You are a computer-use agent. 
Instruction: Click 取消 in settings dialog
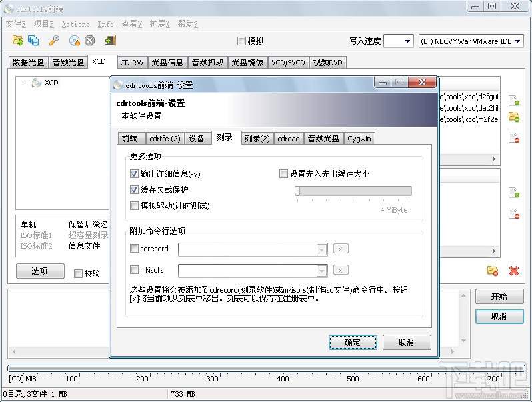pos(407,342)
